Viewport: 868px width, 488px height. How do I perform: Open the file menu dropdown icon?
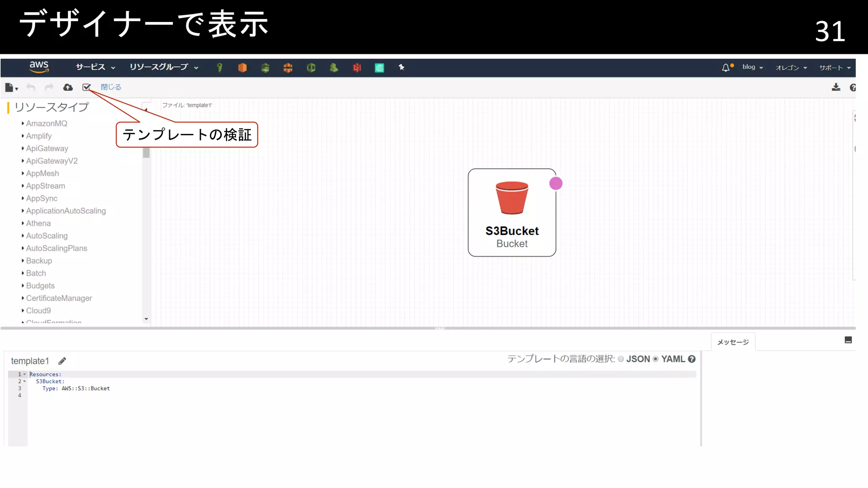pyautogui.click(x=11, y=88)
